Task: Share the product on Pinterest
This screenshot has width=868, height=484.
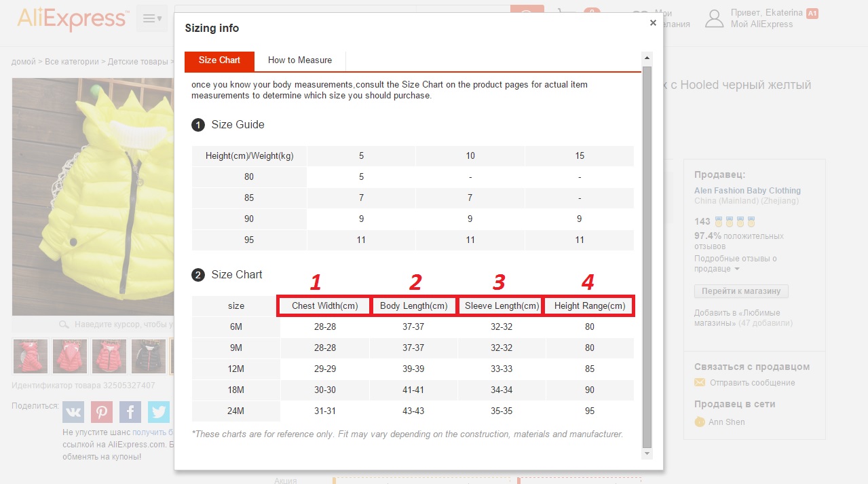Action: tap(102, 411)
